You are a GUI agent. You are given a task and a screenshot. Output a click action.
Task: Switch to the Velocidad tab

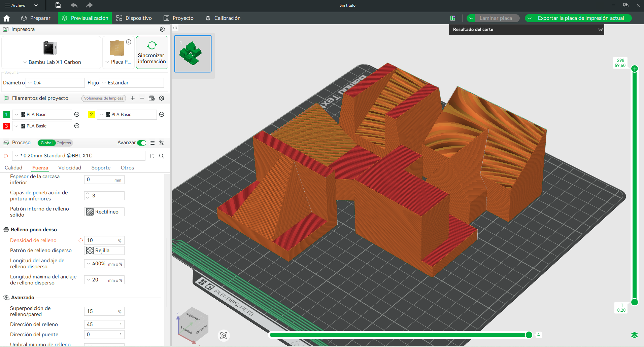70,168
